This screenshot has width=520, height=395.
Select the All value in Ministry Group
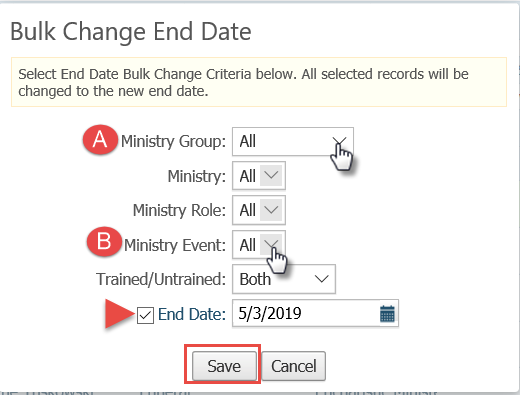coord(248,141)
